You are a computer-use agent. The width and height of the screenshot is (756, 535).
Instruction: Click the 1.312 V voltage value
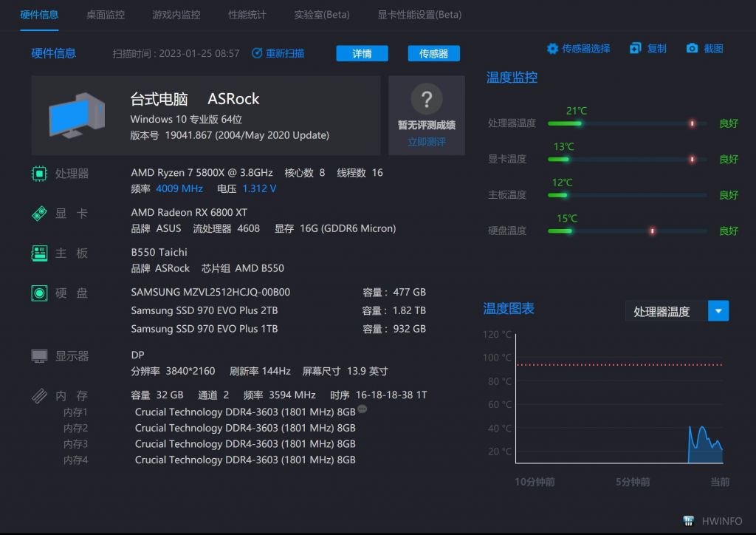[259, 188]
